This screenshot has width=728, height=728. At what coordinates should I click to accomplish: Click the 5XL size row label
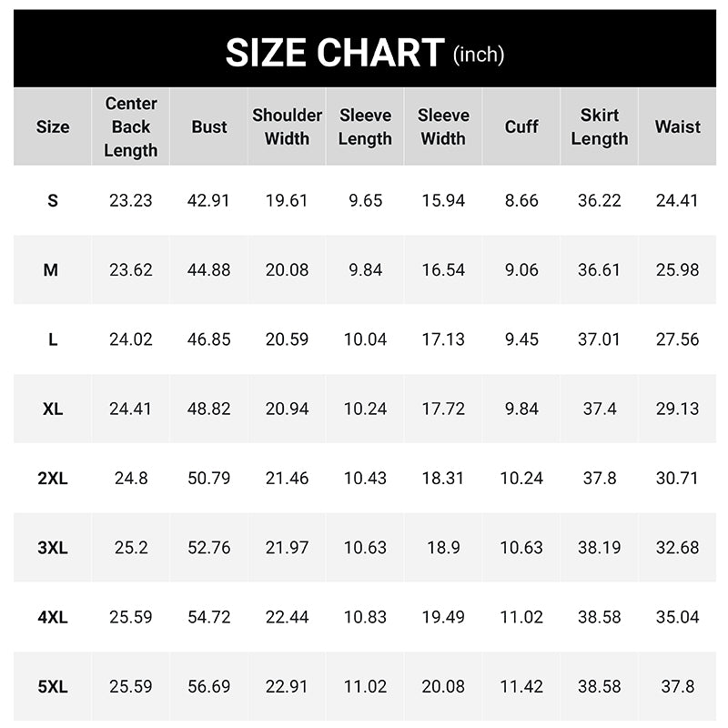53,687
